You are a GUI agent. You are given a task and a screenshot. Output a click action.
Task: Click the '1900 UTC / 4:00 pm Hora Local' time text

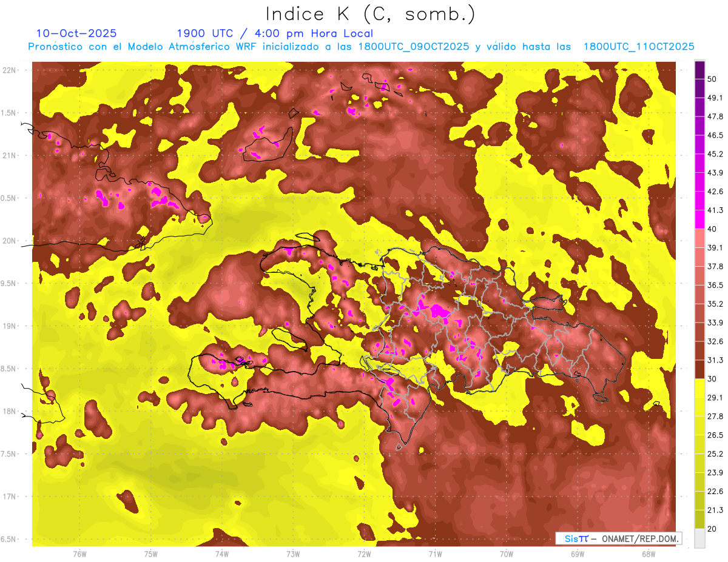[275, 33]
